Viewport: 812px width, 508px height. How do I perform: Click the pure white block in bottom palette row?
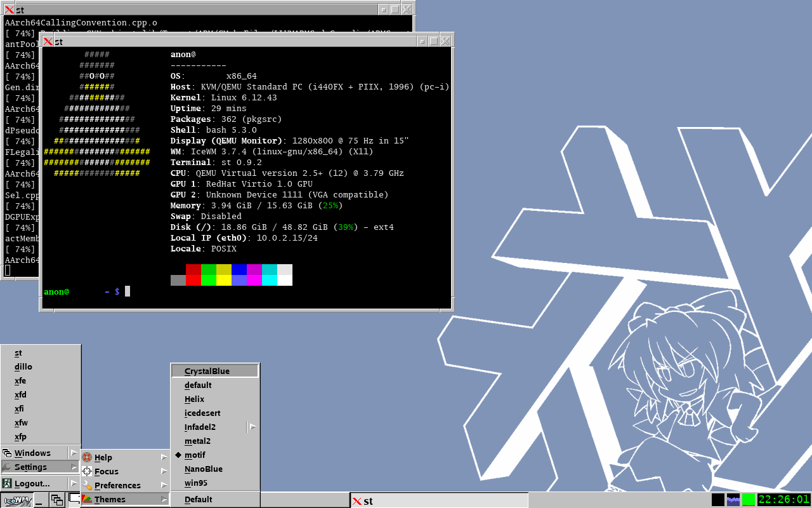pos(285,280)
